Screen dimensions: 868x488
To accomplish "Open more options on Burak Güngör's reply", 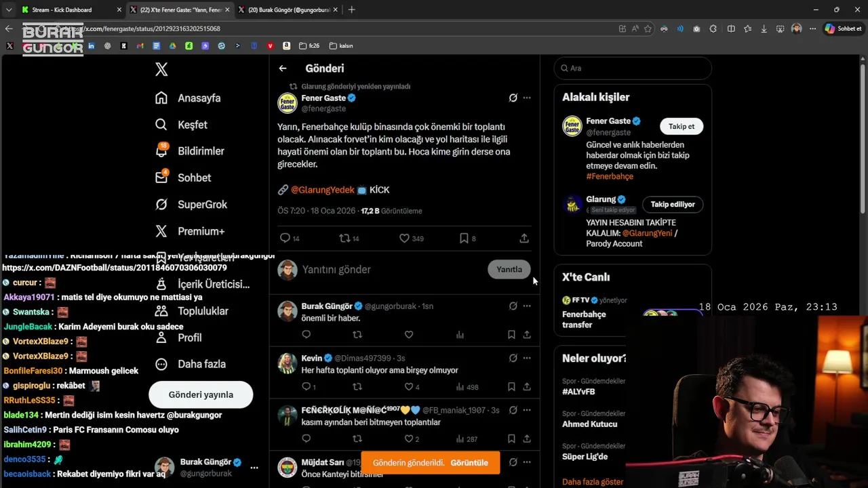I will (x=527, y=306).
